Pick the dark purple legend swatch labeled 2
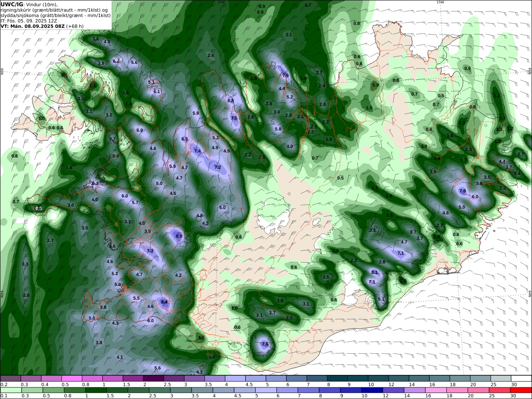 pos(153,378)
